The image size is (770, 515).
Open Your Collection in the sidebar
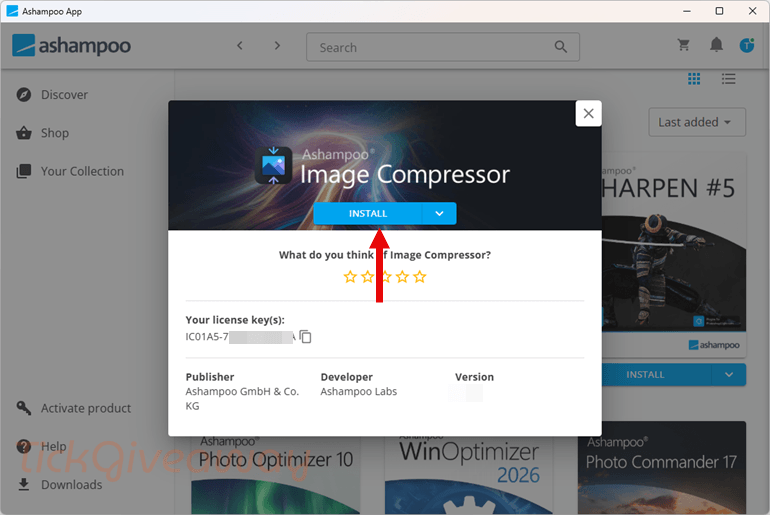point(70,171)
